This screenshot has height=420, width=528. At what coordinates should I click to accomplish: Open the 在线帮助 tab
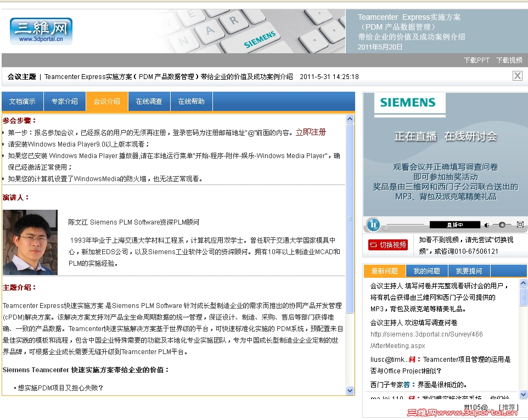click(191, 102)
